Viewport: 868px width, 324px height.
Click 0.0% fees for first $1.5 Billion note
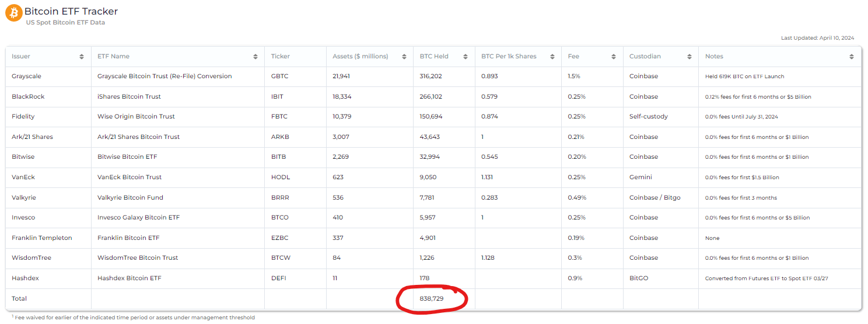tap(742, 177)
